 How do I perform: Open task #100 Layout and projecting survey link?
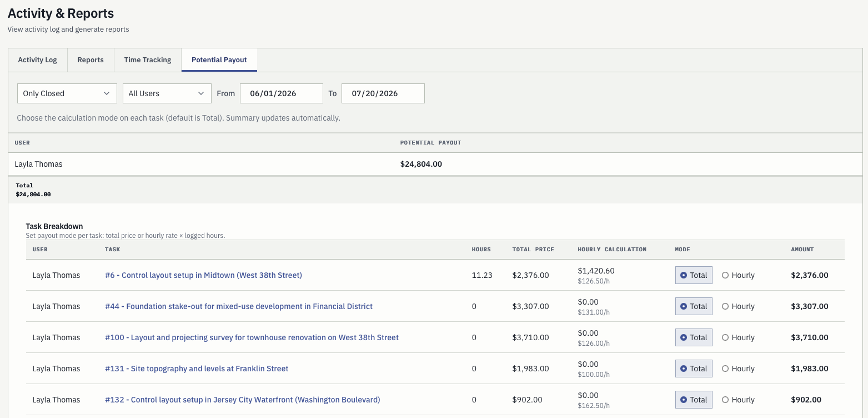252,337
